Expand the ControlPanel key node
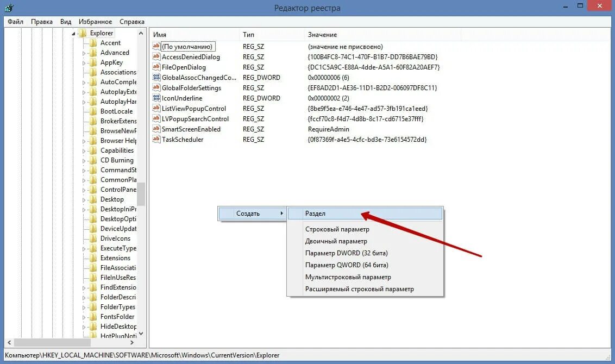This screenshot has height=364, width=615. (x=84, y=190)
